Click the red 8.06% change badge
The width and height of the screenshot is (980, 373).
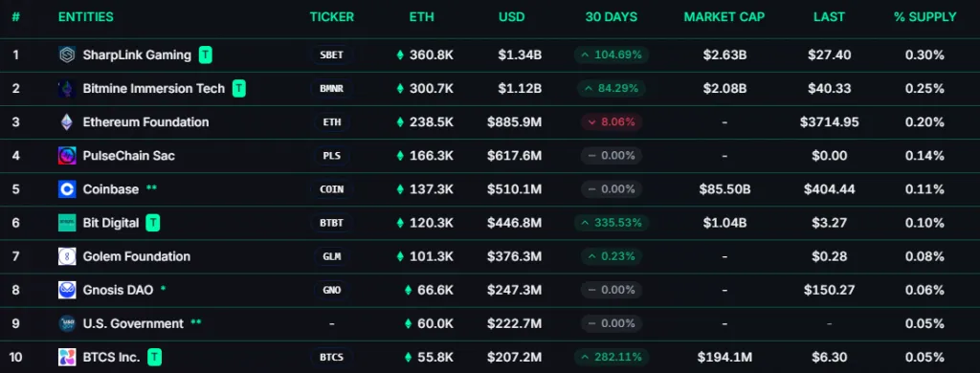click(x=612, y=121)
